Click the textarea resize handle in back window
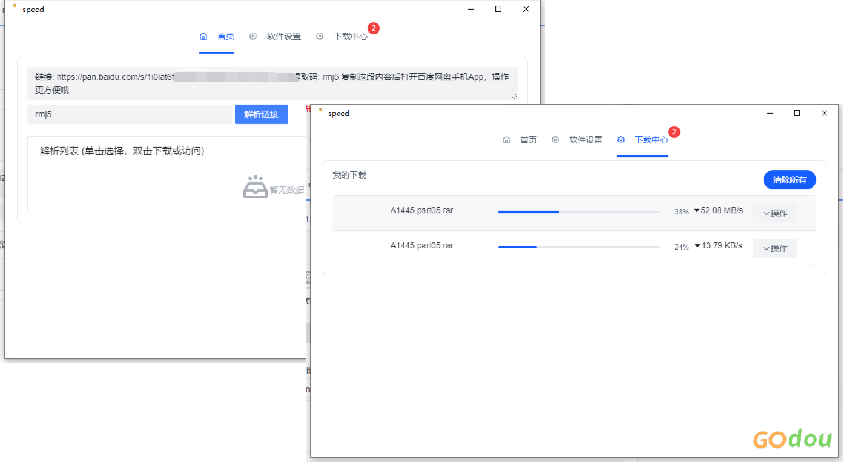843x462 pixels. click(514, 96)
